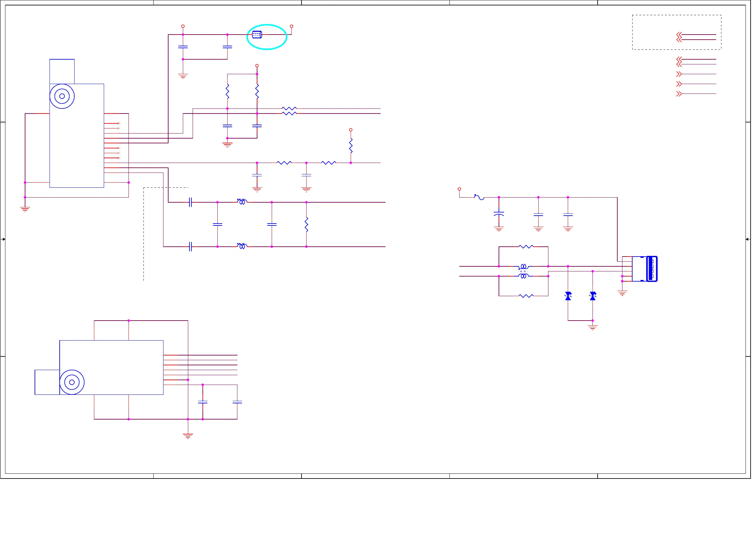Click the ground symbol at the far left bottom of upper jack
This screenshot has height=534, width=756.
click(x=25, y=209)
